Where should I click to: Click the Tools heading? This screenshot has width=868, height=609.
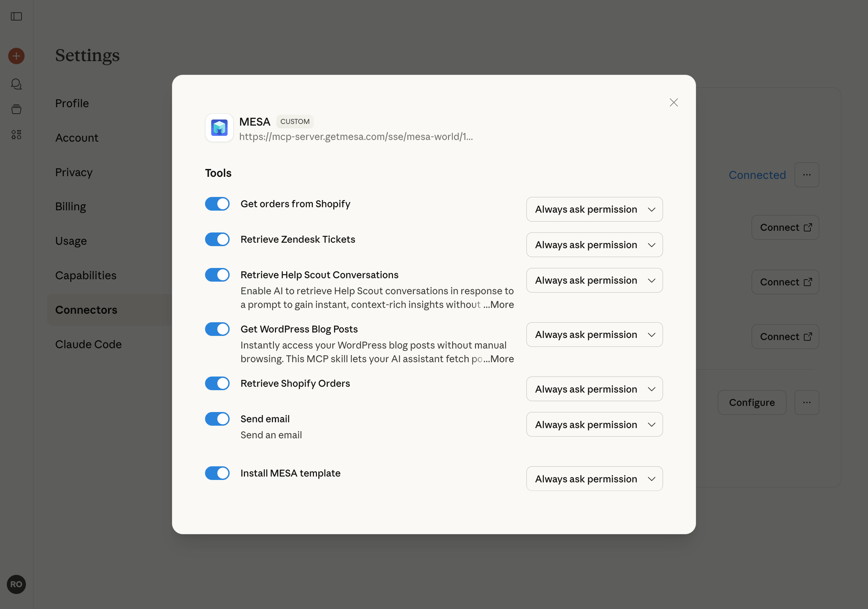218,173
